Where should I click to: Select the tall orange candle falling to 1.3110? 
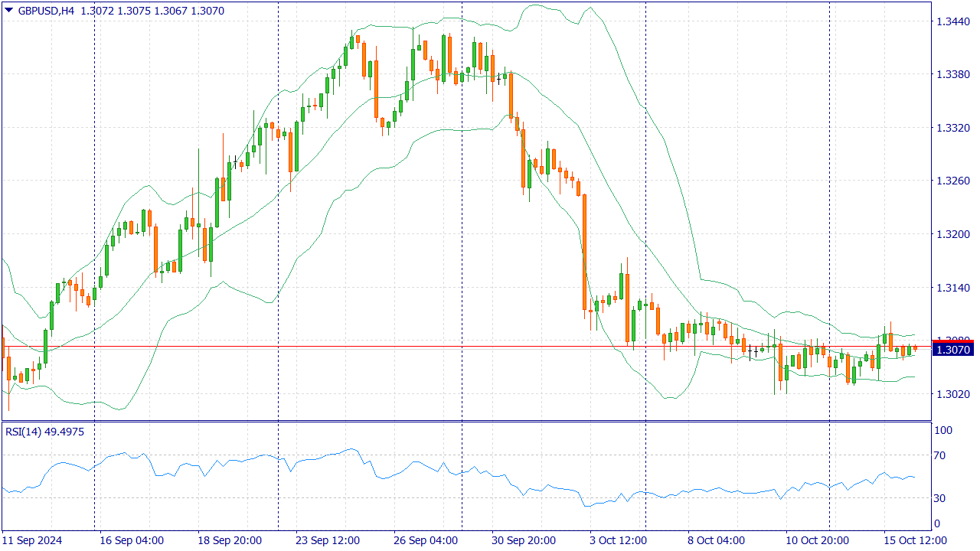tap(584, 251)
